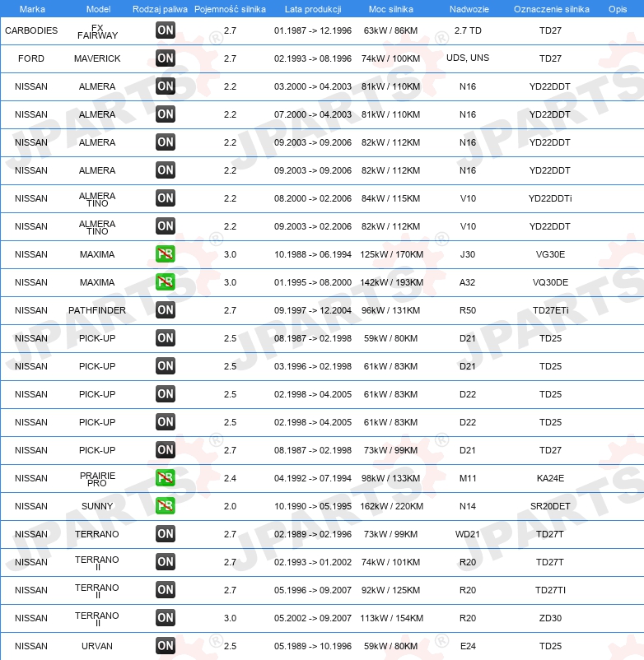Select ON icon for ALMERA 07.2000 row
This screenshot has height=660, width=644.
click(x=165, y=114)
